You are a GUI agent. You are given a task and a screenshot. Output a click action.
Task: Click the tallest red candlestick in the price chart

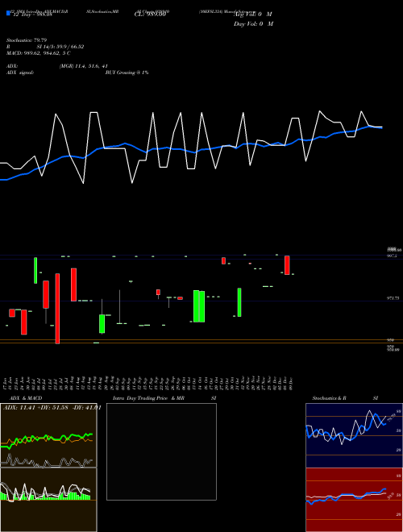57,309
